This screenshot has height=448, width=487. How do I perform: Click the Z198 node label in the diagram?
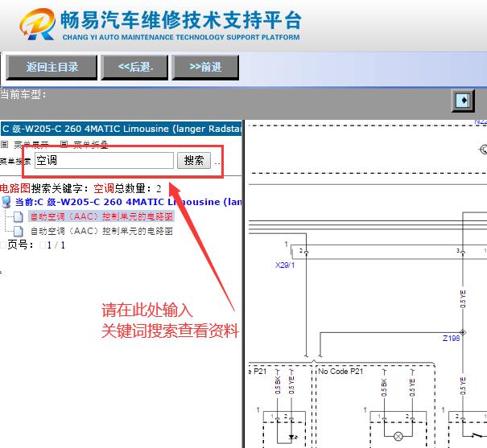tap(451, 338)
